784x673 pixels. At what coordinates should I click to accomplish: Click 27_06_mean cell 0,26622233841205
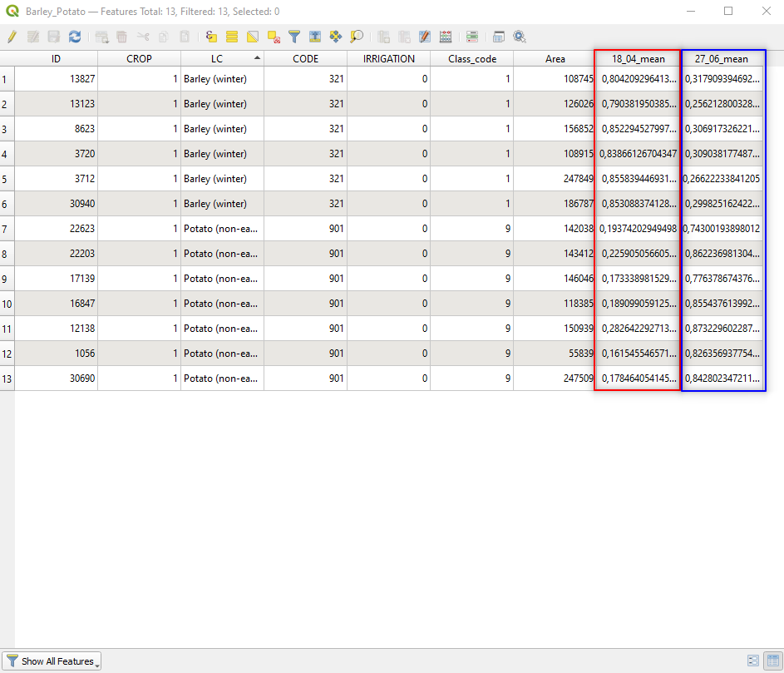[x=722, y=179]
